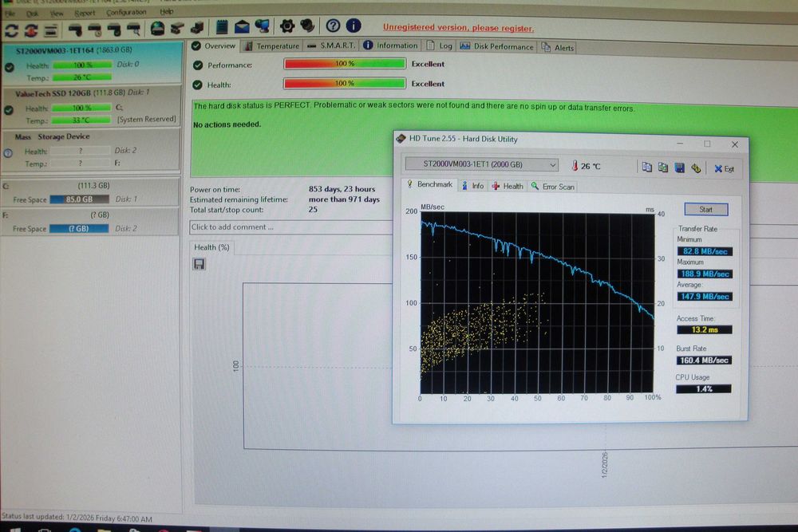Select Mass Storage Device in disk list
798x532 pixels.
(x=91, y=150)
